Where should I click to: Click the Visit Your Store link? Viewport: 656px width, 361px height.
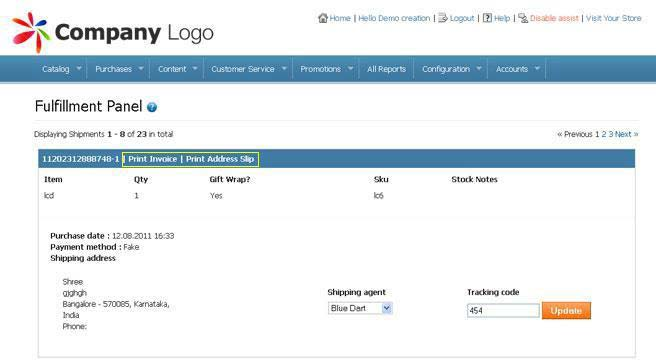click(613, 18)
